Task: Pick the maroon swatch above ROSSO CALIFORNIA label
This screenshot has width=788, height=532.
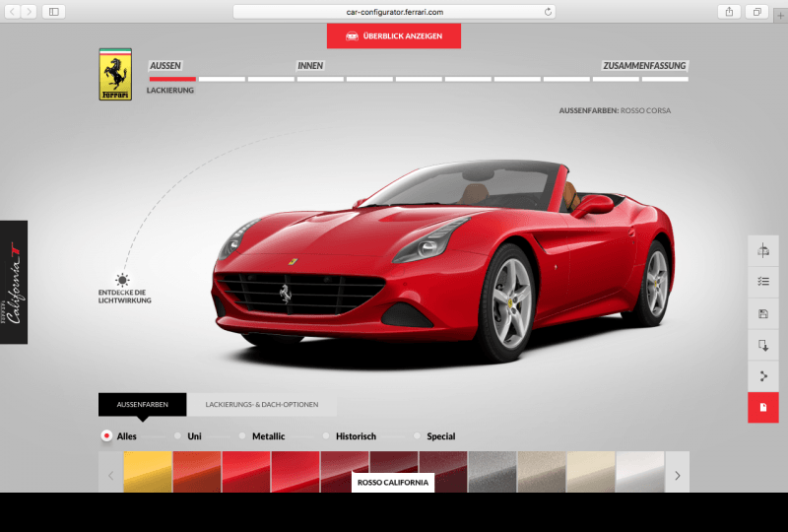Action: [394, 462]
